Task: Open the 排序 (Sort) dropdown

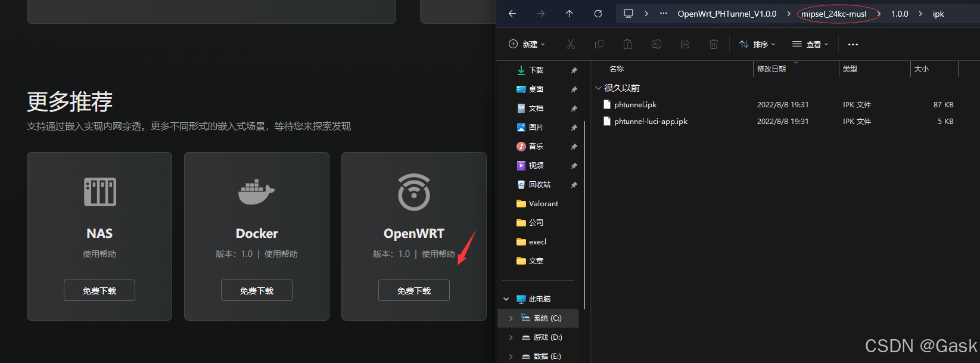Action: tap(757, 44)
